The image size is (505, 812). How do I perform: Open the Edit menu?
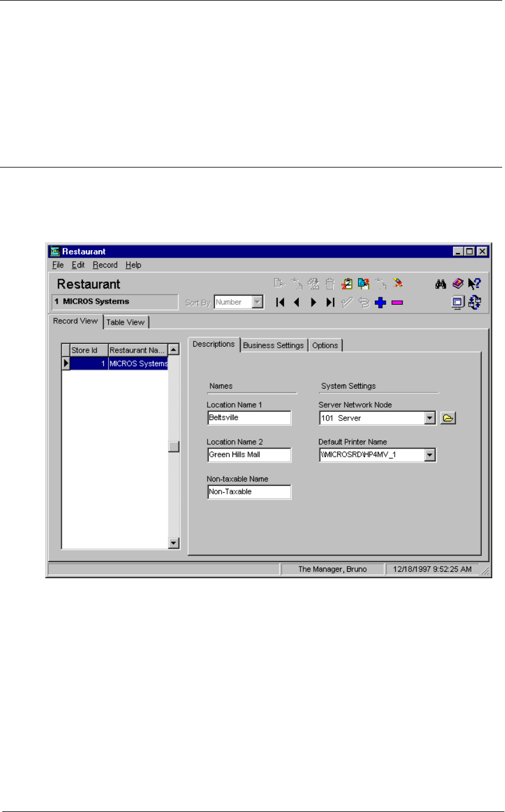[x=78, y=265]
